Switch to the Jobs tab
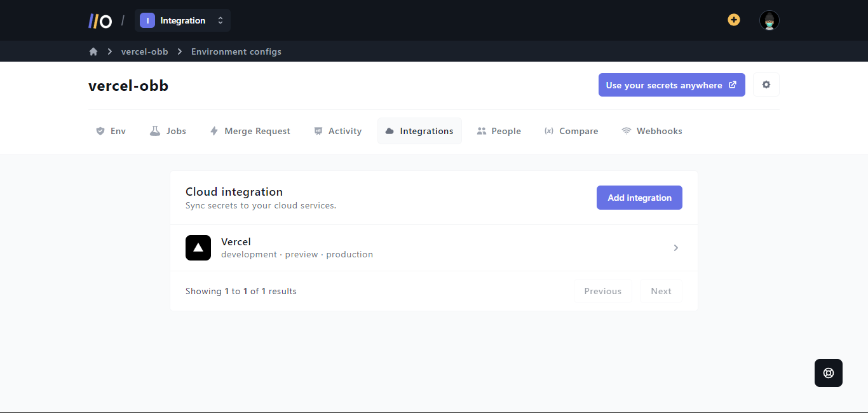Image resolution: width=868 pixels, height=413 pixels. (x=168, y=131)
